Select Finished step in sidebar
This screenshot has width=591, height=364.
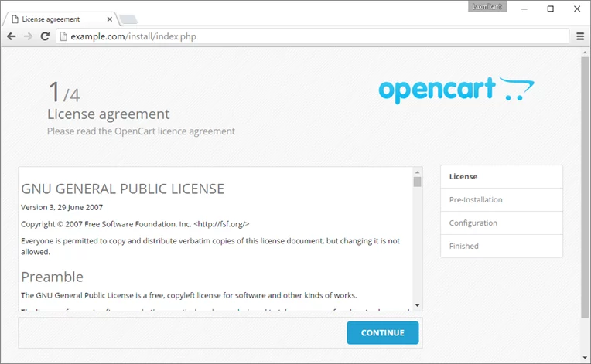tap(501, 247)
